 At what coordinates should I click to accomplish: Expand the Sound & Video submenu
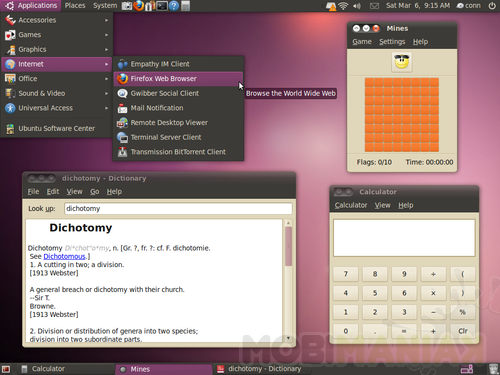(x=57, y=93)
